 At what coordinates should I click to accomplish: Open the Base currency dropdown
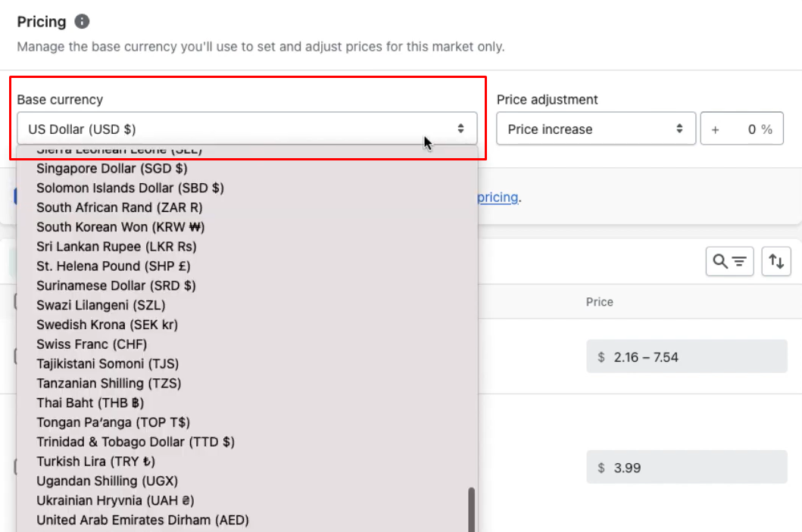point(247,129)
